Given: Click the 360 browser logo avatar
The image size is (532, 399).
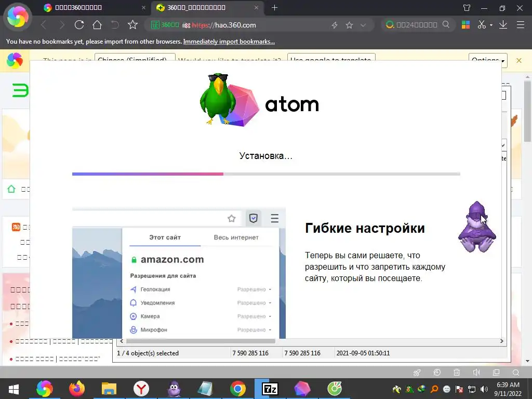Looking at the screenshot, I should 18,17.
